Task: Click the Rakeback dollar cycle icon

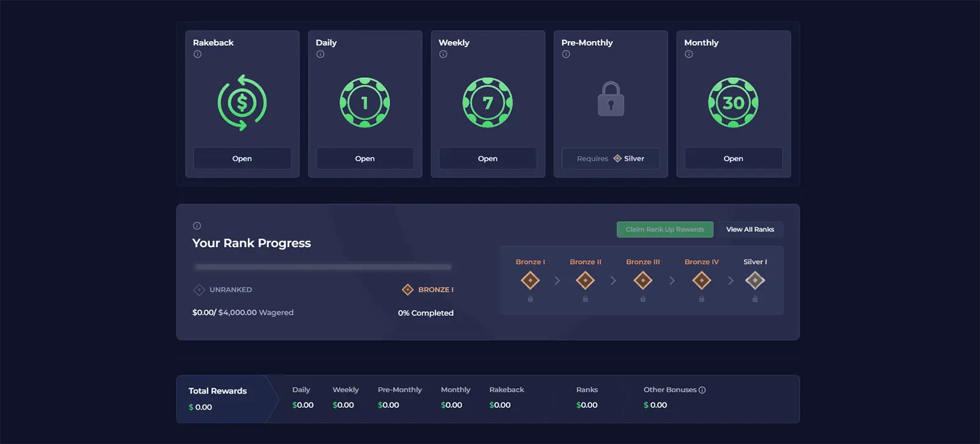Action: pyautogui.click(x=242, y=102)
